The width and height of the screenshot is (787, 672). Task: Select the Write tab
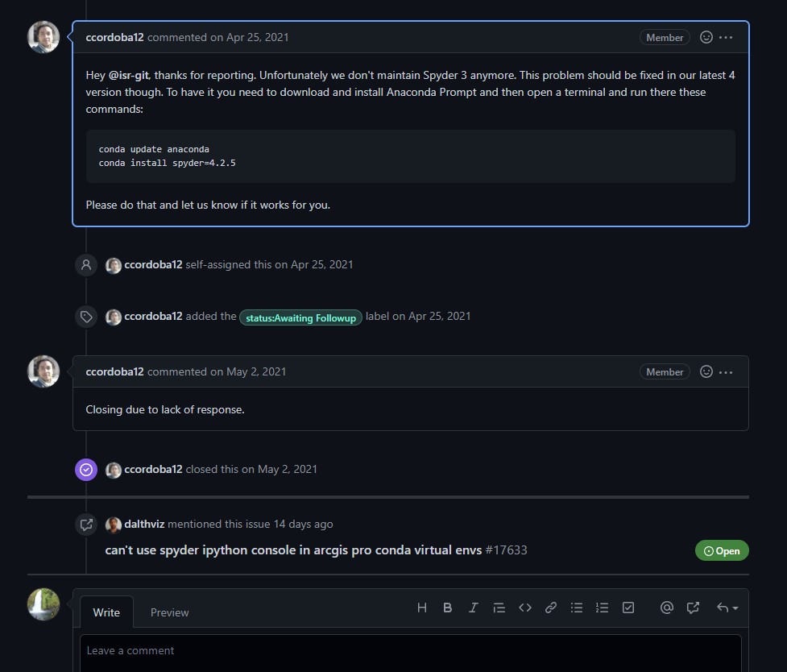tap(106, 612)
